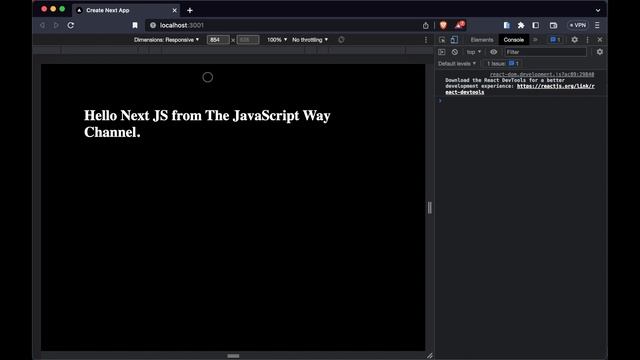The width and height of the screenshot is (640, 360).
Task: Open the Extensions puzzle-piece menu
Action: point(521,25)
